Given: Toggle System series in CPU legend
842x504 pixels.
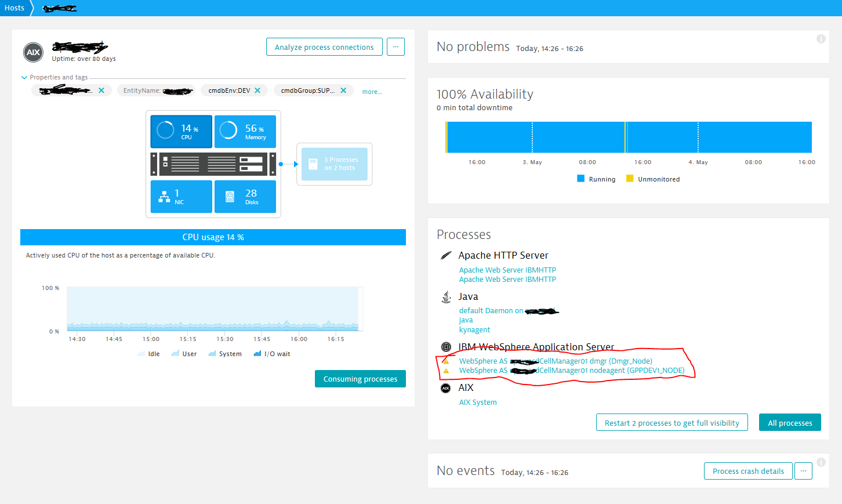Looking at the screenshot, I should pyautogui.click(x=225, y=354).
